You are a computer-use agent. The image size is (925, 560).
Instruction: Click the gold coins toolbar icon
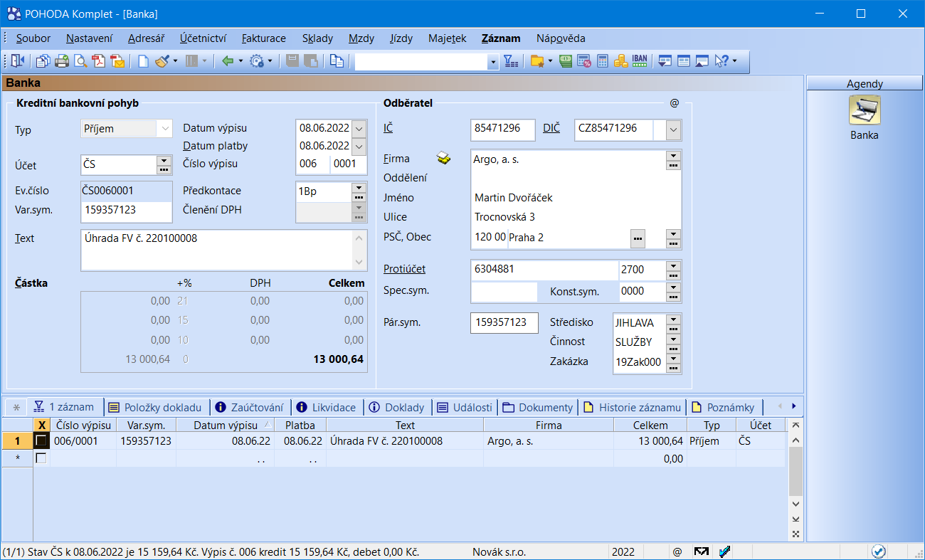coord(620,61)
